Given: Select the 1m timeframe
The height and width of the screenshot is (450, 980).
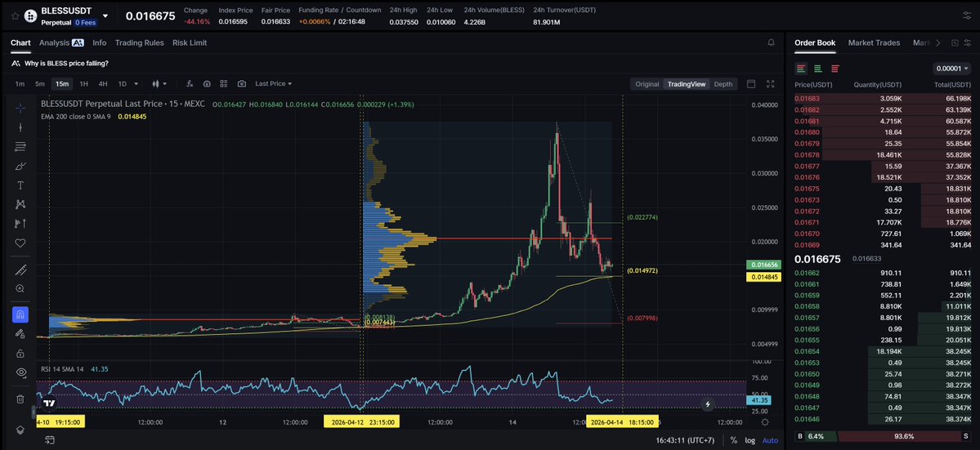Looking at the screenshot, I should [20, 83].
